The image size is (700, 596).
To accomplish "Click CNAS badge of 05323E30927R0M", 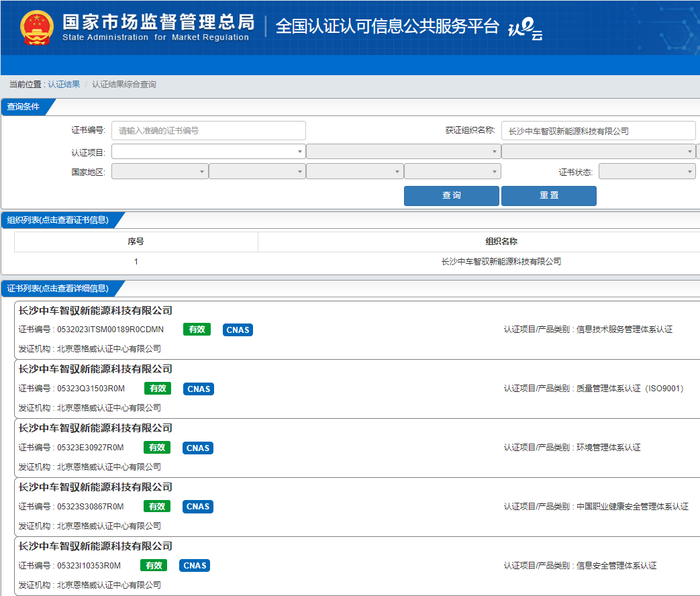I will coord(198,448).
